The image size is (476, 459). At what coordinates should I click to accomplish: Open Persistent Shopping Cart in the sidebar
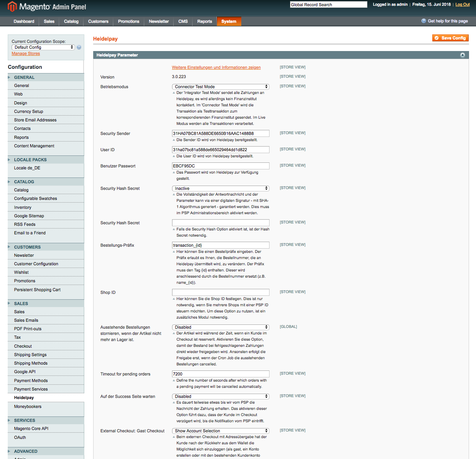point(46,290)
